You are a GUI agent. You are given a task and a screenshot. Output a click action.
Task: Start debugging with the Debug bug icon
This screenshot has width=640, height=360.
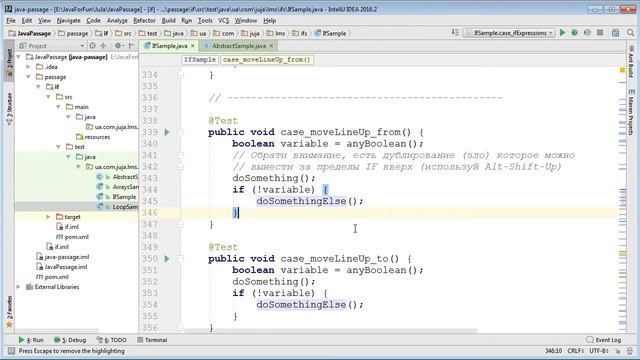point(575,33)
